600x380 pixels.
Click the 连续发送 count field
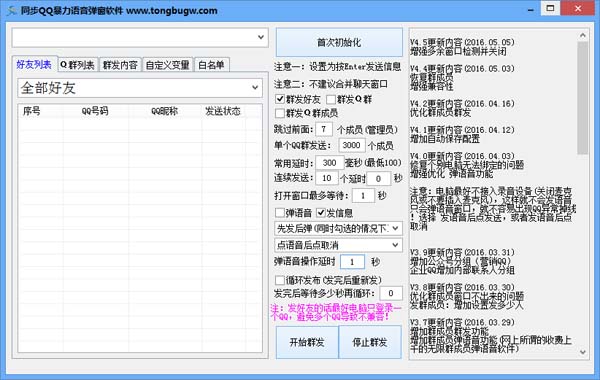click(327, 178)
